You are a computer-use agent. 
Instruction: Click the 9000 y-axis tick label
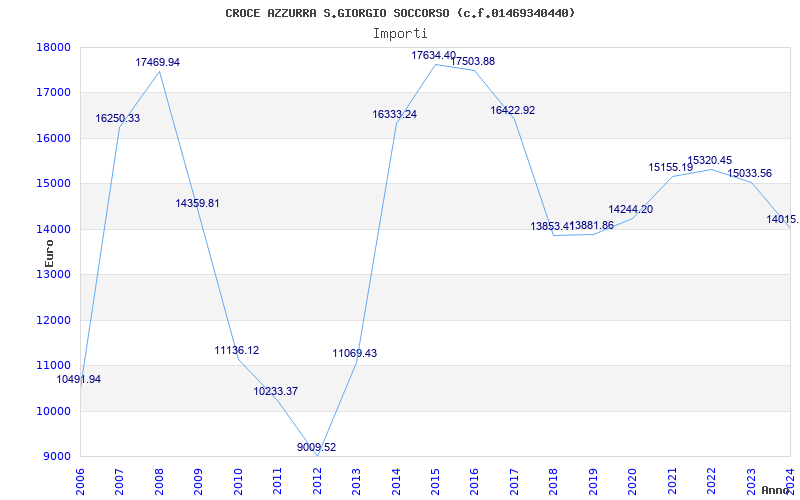click(x=56, y=457)
